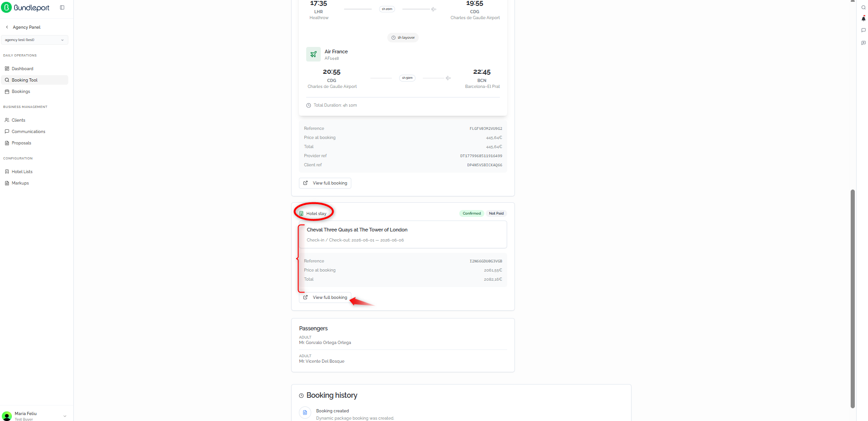
Task: Select the Cheval Three Quays hotel name
Action: [357, 230]
